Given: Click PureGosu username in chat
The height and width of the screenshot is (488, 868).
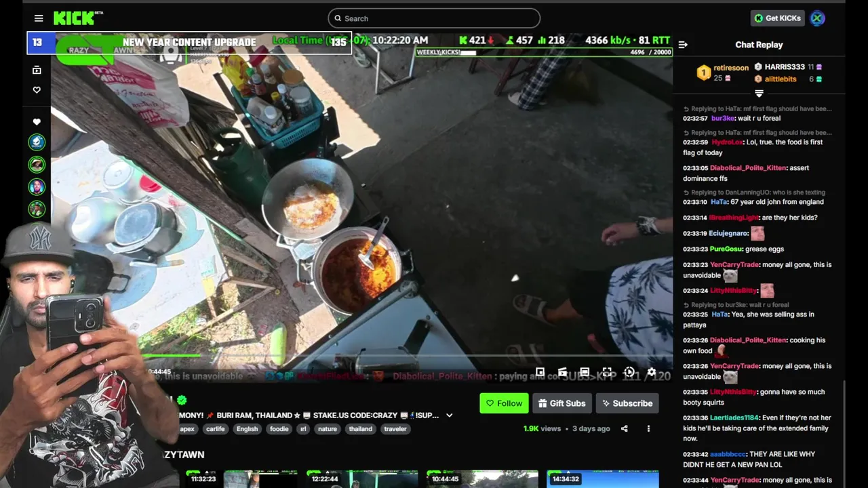Looking at the screenshot, I should pos(726,249).
